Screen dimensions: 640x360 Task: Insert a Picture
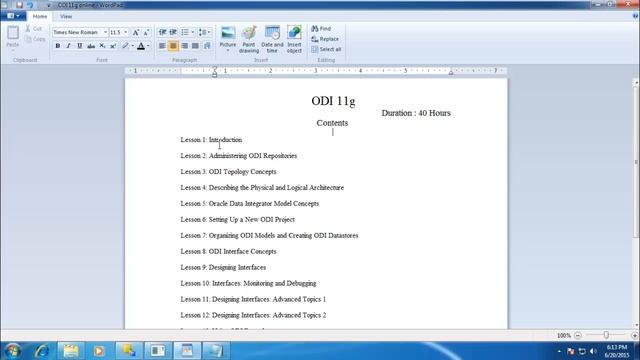click(x=228, y=35)
